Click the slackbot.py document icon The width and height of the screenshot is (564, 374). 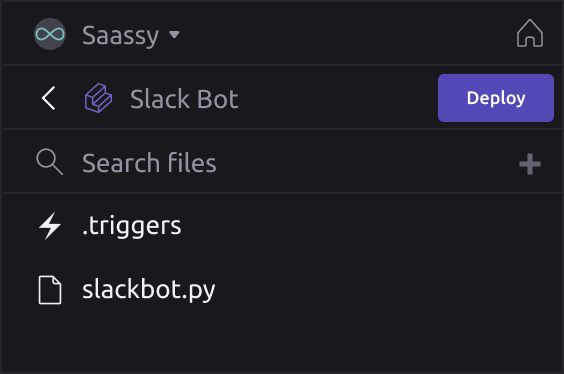[50, 290]
